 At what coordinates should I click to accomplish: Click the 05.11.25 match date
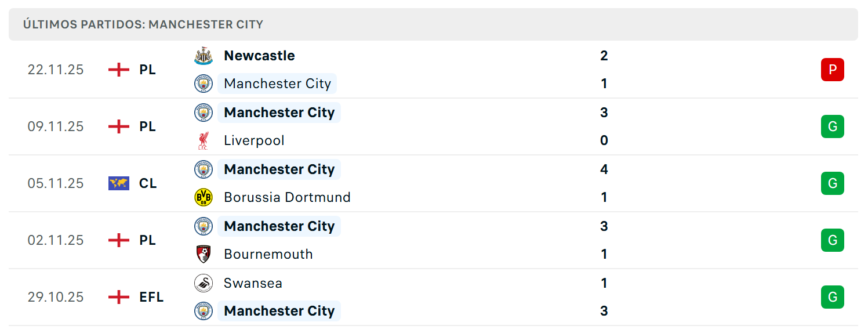click(x=56, y=183)
